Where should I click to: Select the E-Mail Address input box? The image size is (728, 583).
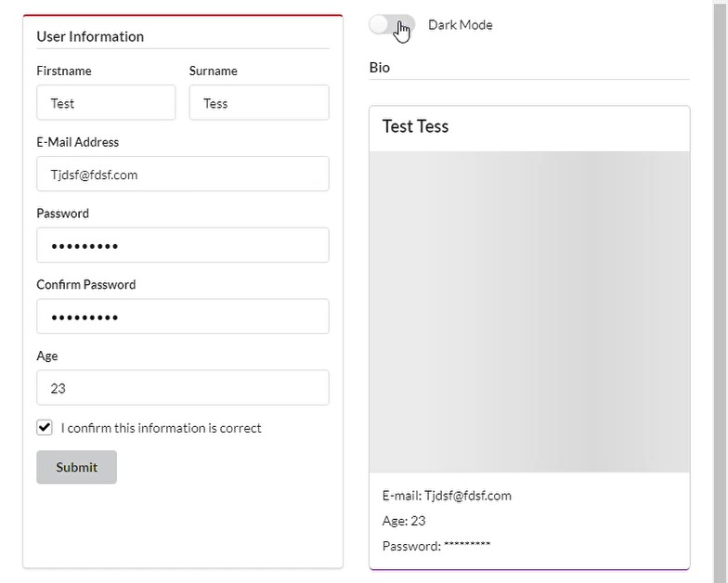(182, 175)
